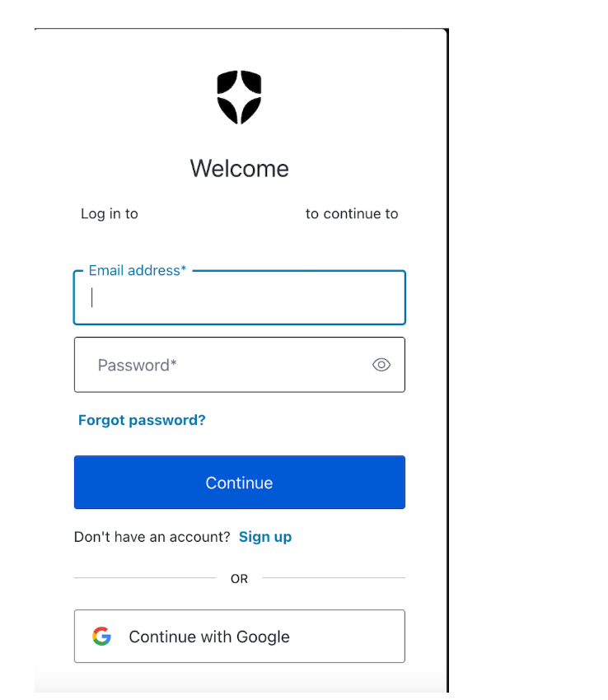Click the Email address* floating label
Image resolution: width=608 pixels, height=700 pixels.
(137, 270)
